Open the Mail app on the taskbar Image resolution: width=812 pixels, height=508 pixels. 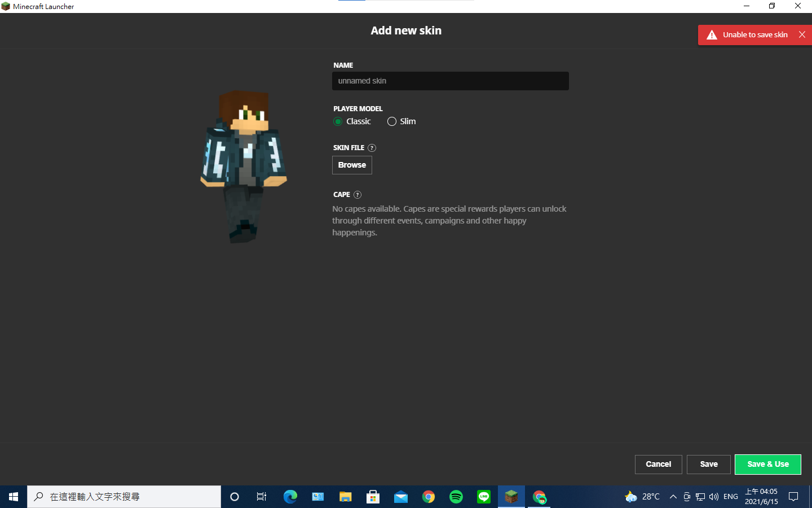coord(400,497)
